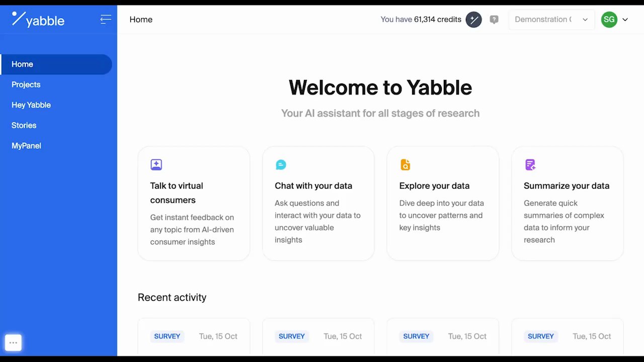Viewport: 644px width, 362px height.
Task: Select Home in the sidebar
Action: coord(23,64)
